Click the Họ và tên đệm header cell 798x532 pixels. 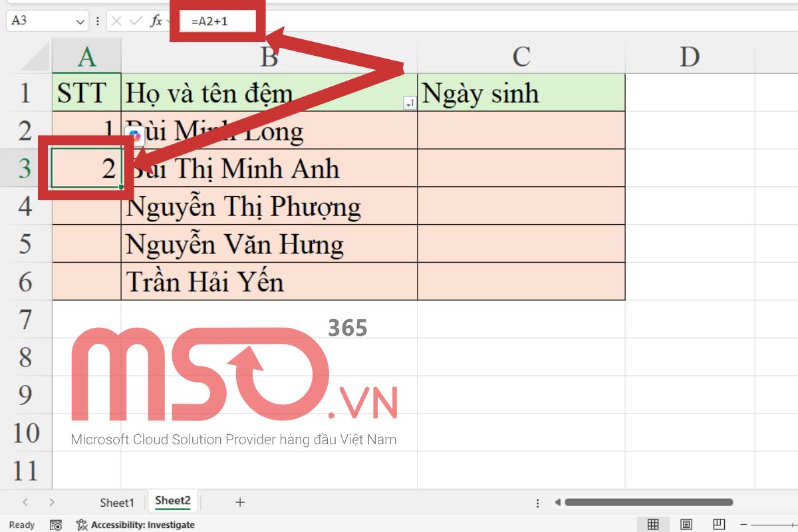click(269, 92)
